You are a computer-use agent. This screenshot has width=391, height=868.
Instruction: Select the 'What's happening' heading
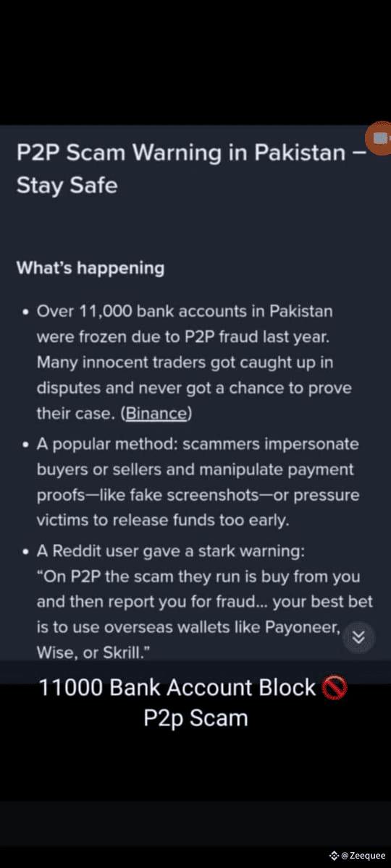coord(91,268)
